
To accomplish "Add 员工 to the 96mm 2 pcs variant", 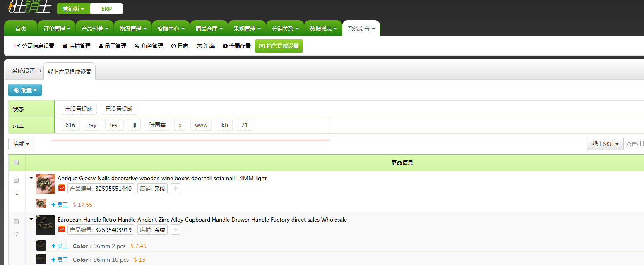I will [x=60, y=246].
